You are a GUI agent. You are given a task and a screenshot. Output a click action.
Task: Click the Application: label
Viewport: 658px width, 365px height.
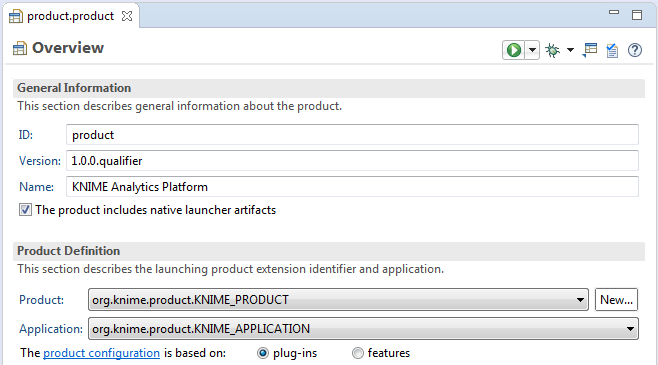[51, 329]
